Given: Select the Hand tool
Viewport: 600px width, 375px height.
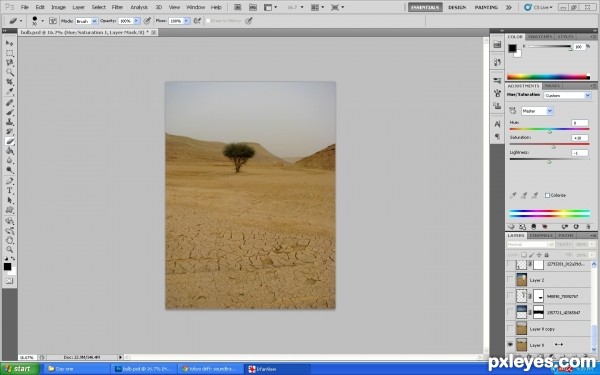Looking at the screenshot, I should [10, 240].
